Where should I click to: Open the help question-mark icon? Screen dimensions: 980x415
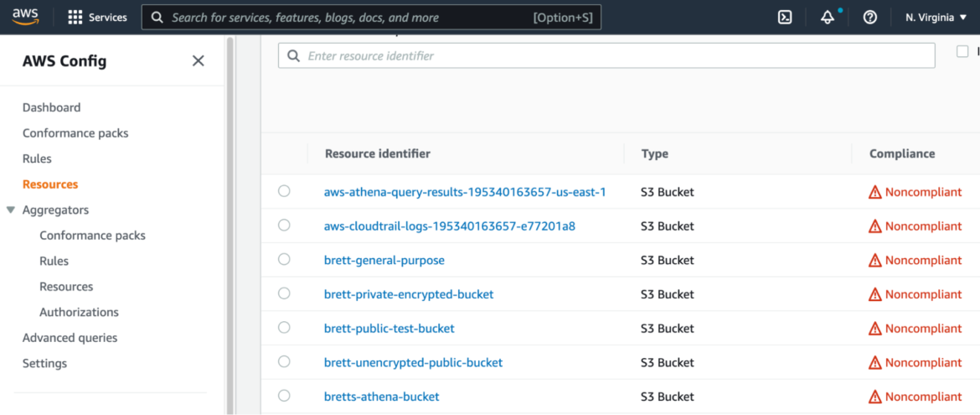(x=870, y=18)
